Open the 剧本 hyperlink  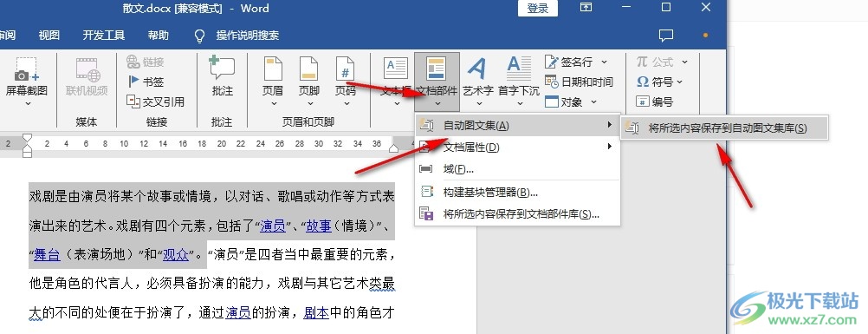pos(316,313)
